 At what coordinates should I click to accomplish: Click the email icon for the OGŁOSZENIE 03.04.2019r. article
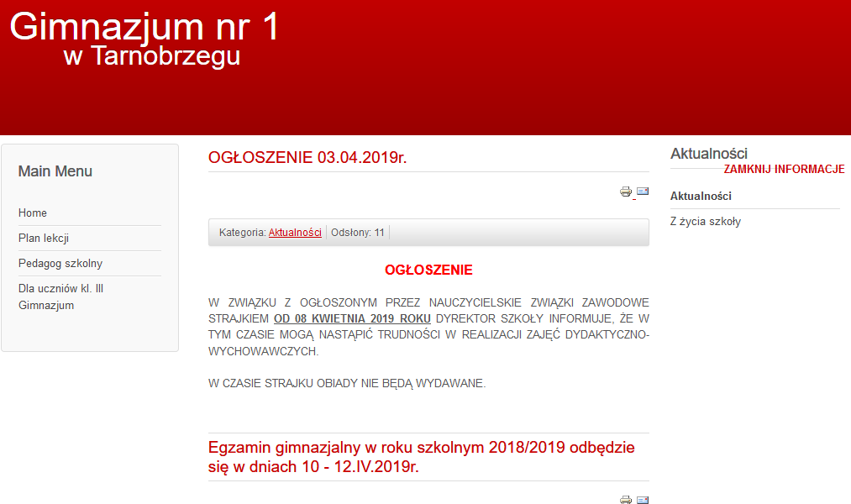(643, 192)
